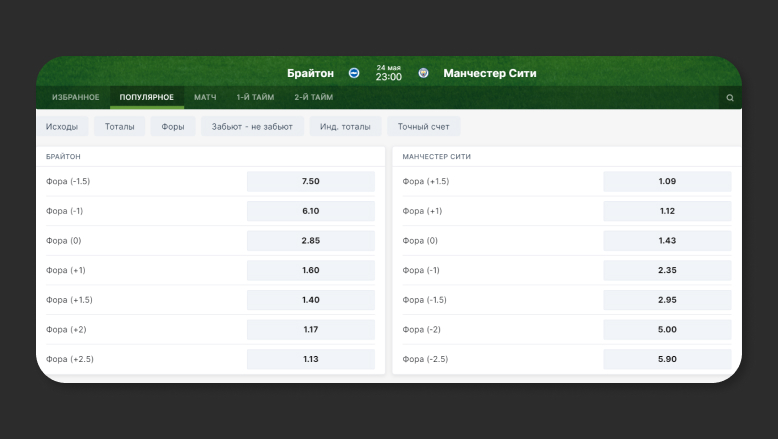Bet on Brighton Фора (0) at 2.85
The height and width of the screenshot is (439, 778).
310,241
